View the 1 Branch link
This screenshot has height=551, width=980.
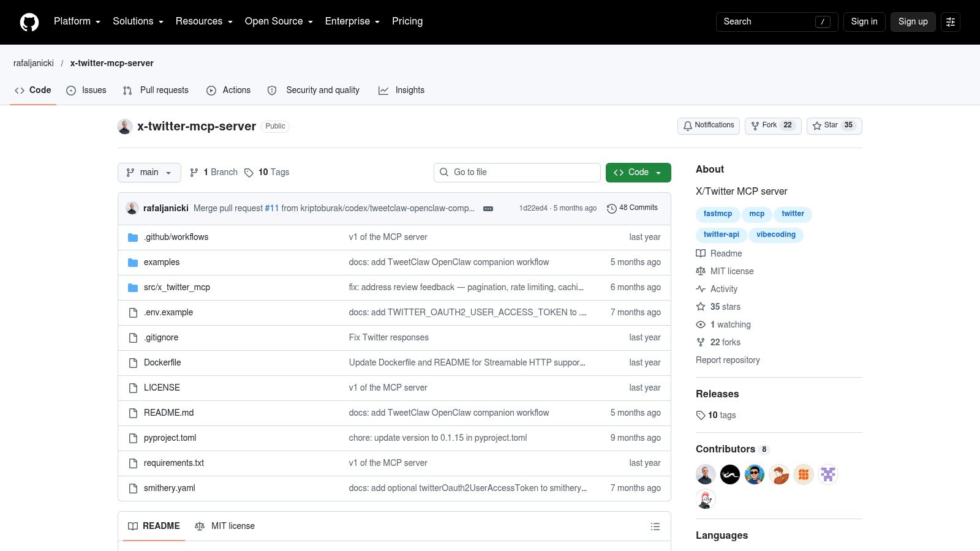[214, 173]
